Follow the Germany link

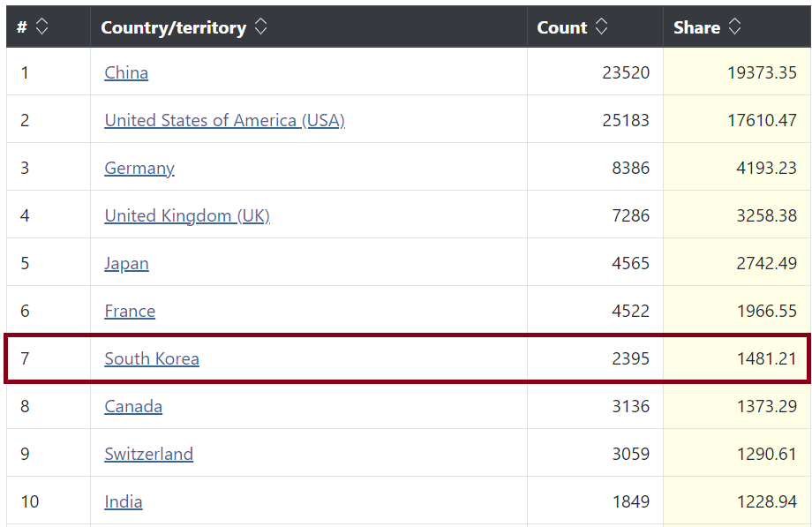139,168
